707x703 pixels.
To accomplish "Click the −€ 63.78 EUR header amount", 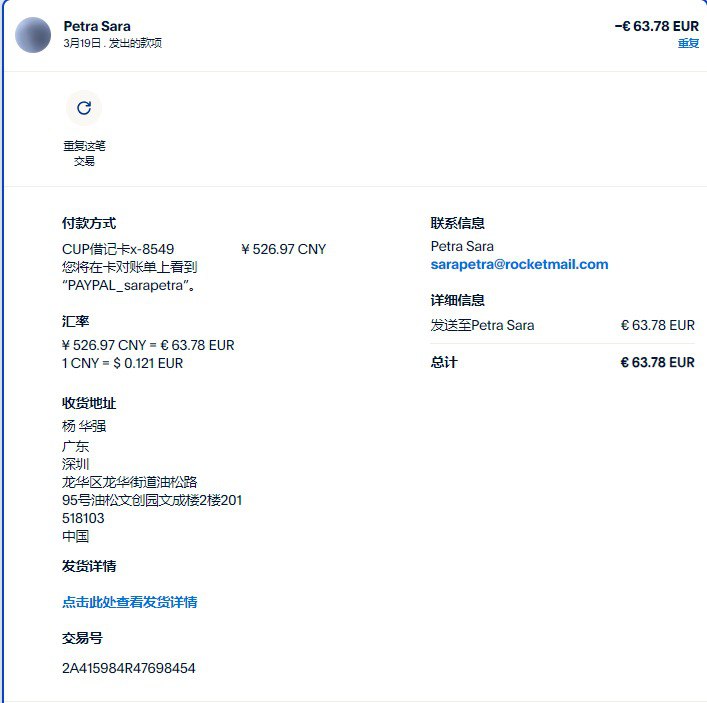I will (x=656, y=26).
